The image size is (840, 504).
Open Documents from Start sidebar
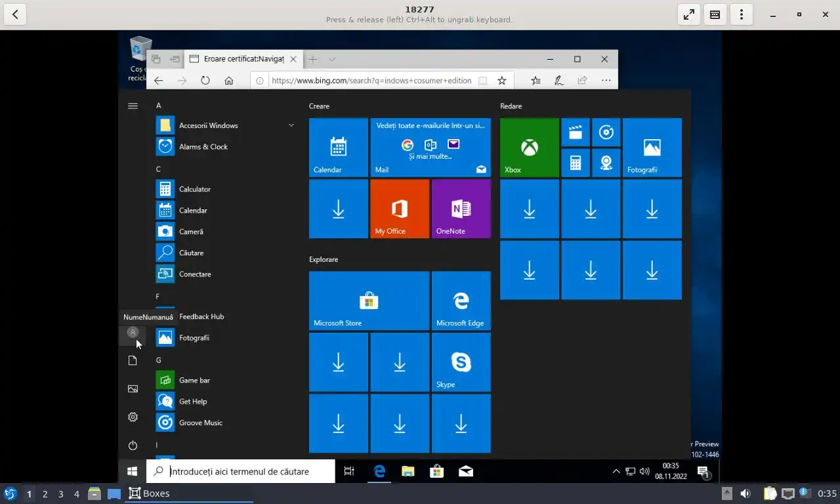pyautogui.click(x=133, y=360)
